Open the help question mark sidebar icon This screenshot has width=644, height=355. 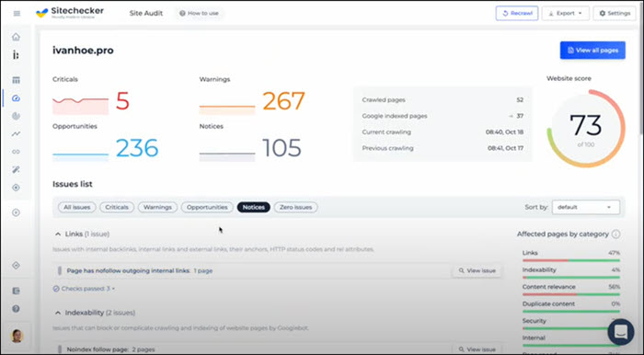pos(16,309)
